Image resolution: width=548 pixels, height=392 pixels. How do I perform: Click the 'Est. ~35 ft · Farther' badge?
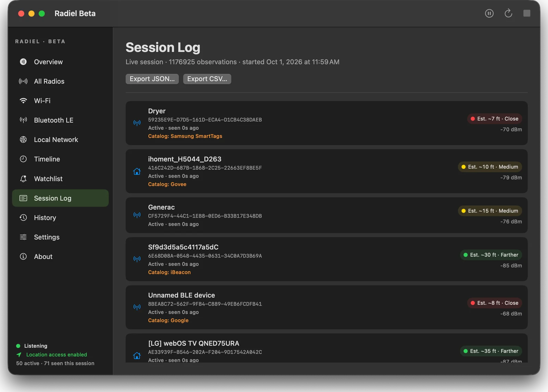(x=491, y=351)
